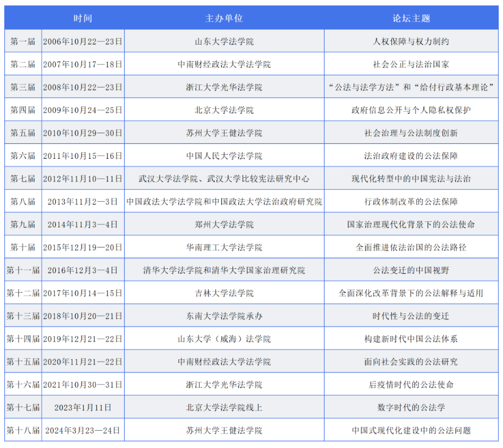Image resolution: width=503 pixels, height=448 pixels.
Task: Click date 2008年10月22—23日
Action: [83, 87]
